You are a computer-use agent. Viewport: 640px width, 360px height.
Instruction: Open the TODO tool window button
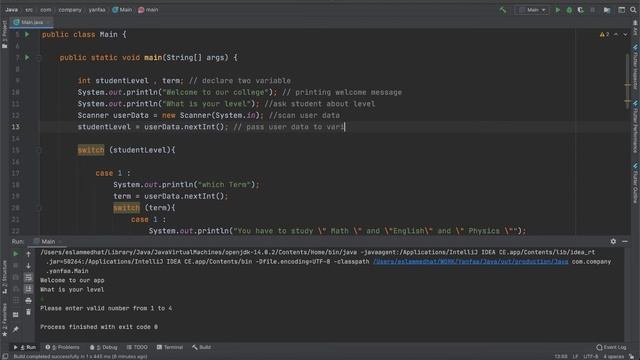coord(137,347)
